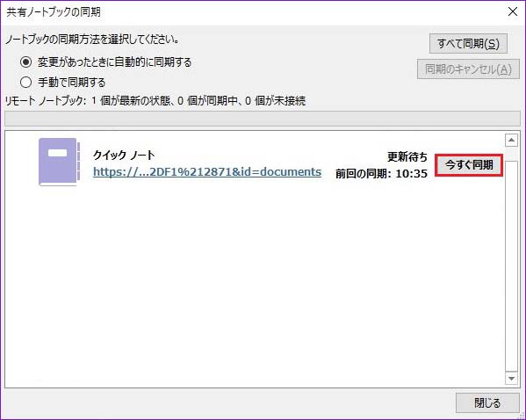
Task: Click the すべて同期(S) button
Action: coord(468,43)
